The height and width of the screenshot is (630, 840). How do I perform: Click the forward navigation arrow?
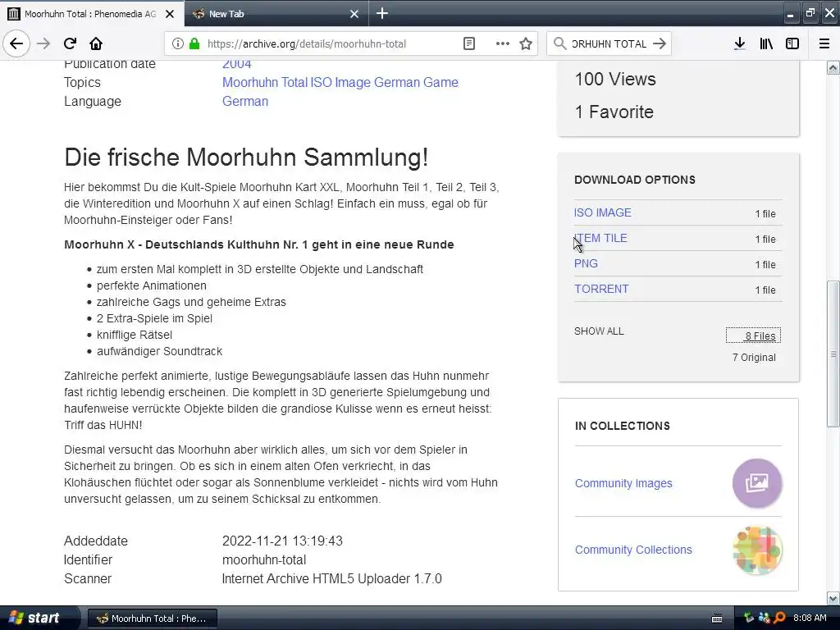pyautogui.click(x=43, y=43)
